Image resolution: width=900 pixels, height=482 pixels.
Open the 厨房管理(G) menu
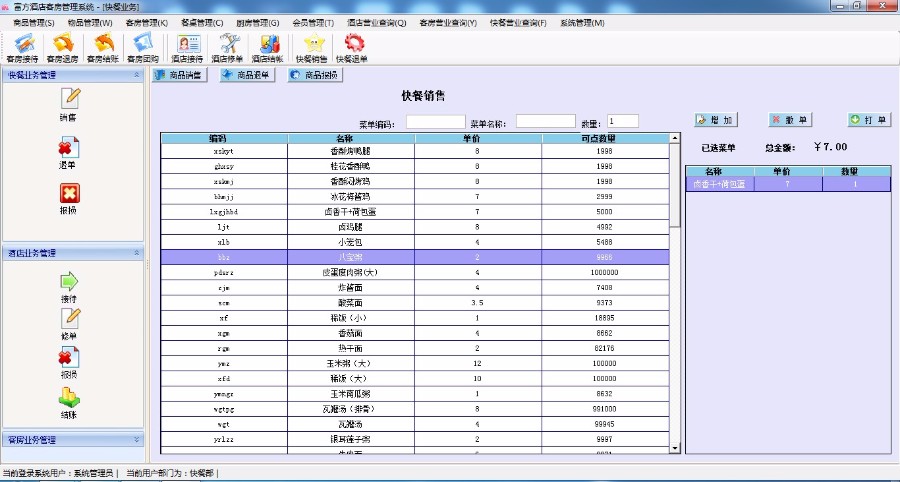tap(258, 23)
